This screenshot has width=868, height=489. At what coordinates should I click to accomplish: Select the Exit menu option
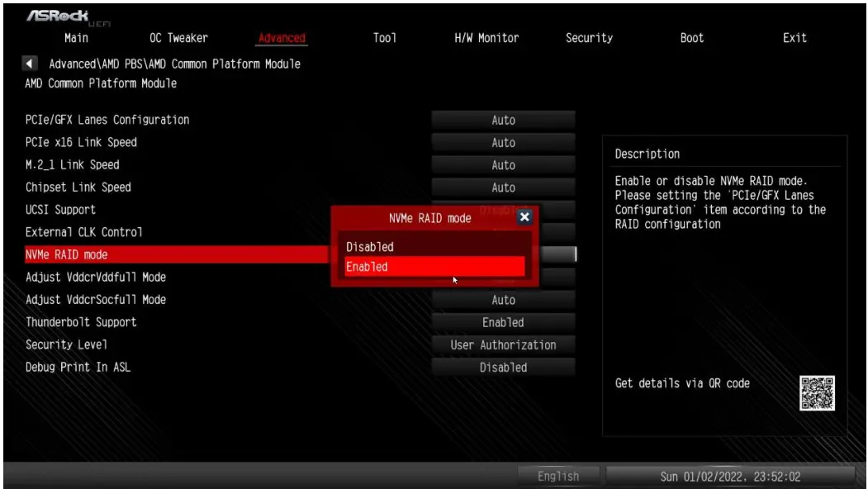[x=794, y=38]
